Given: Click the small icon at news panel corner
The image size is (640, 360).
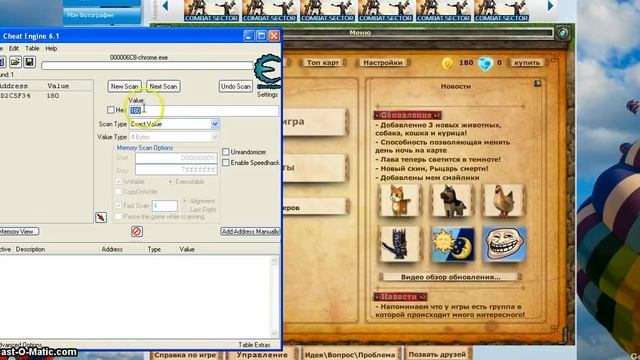Looking at the screenshot, I should 538,84.
